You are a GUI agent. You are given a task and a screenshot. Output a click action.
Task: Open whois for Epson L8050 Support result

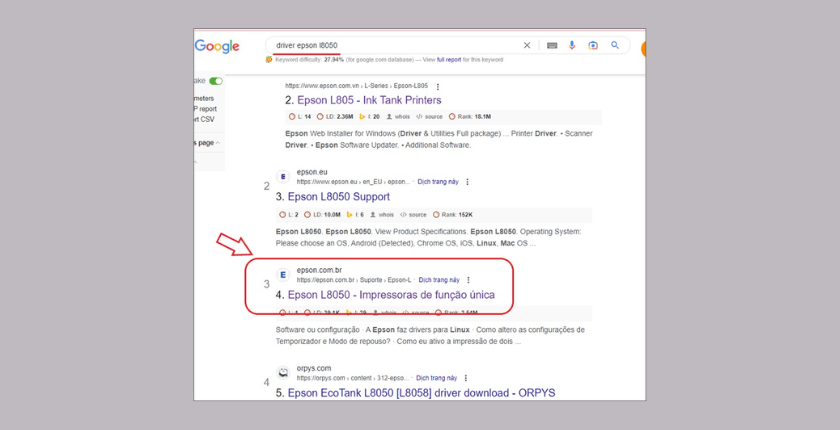(x=382, y=215)
